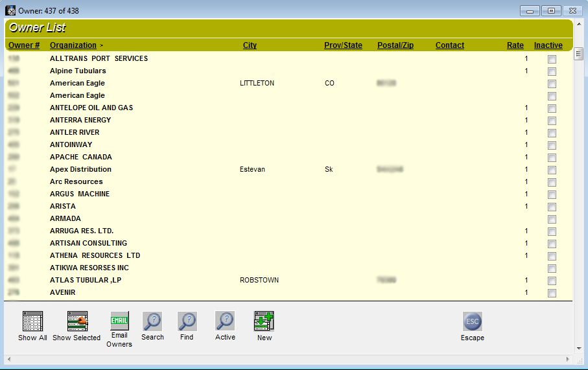Click the app icon in title bar

[x=10, y=10]
